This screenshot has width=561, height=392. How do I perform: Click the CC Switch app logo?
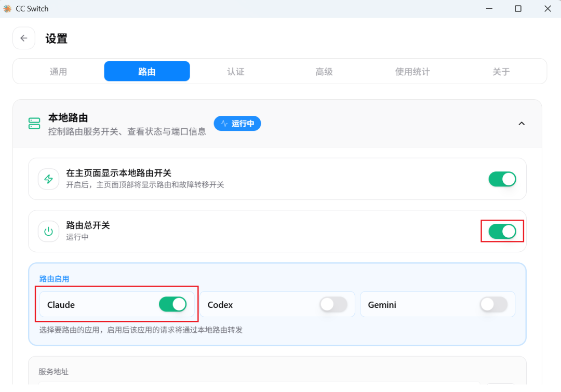7,9
